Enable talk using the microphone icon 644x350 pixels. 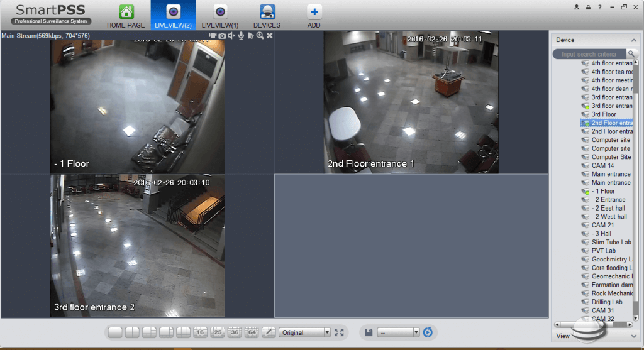[241, 36]
